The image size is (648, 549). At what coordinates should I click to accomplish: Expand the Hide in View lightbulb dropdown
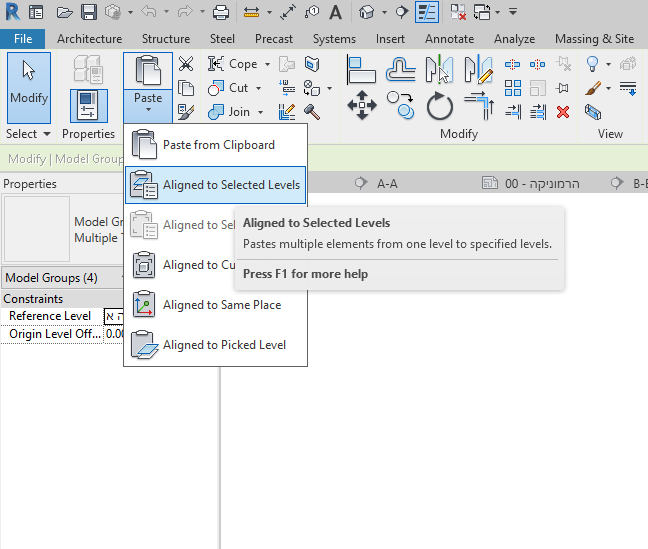tap(608, 64)
